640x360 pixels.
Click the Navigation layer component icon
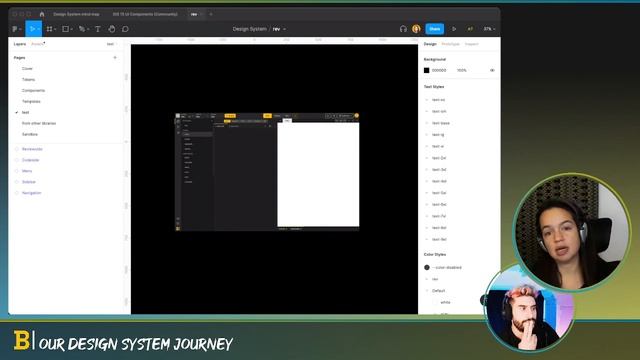click(x=17, y=193)
